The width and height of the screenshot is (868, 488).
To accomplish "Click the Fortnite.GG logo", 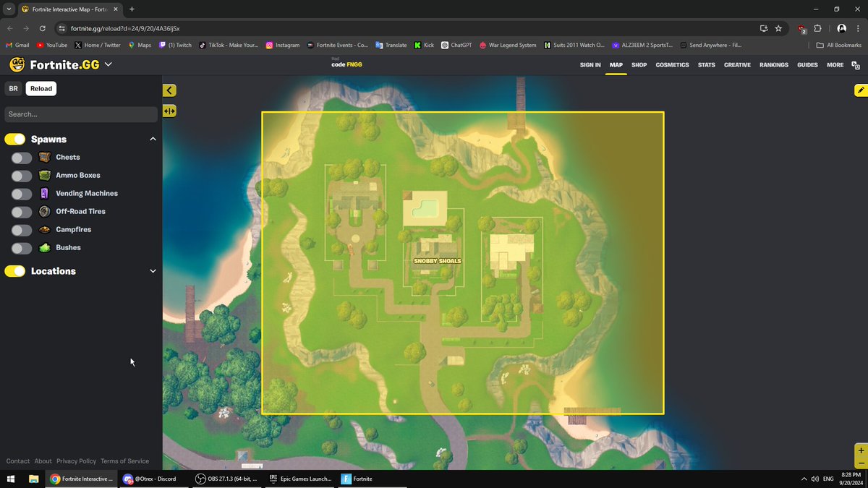I will [x=54, y=64].
